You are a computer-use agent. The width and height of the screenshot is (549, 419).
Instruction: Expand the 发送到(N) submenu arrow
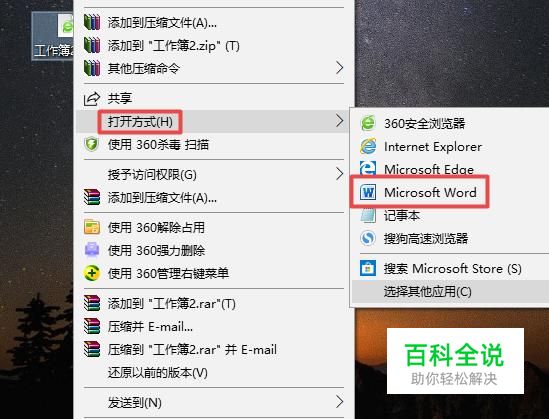coord(339,402)
